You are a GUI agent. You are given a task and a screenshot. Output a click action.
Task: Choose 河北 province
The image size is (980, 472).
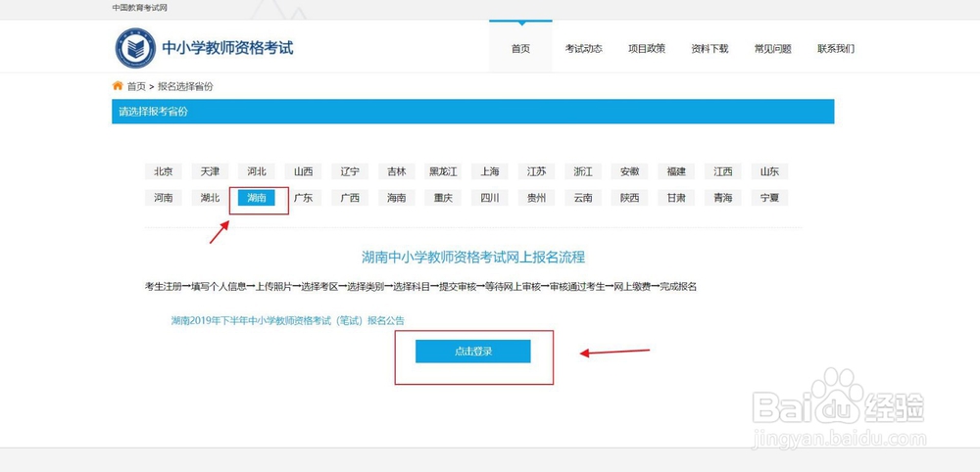257,171
